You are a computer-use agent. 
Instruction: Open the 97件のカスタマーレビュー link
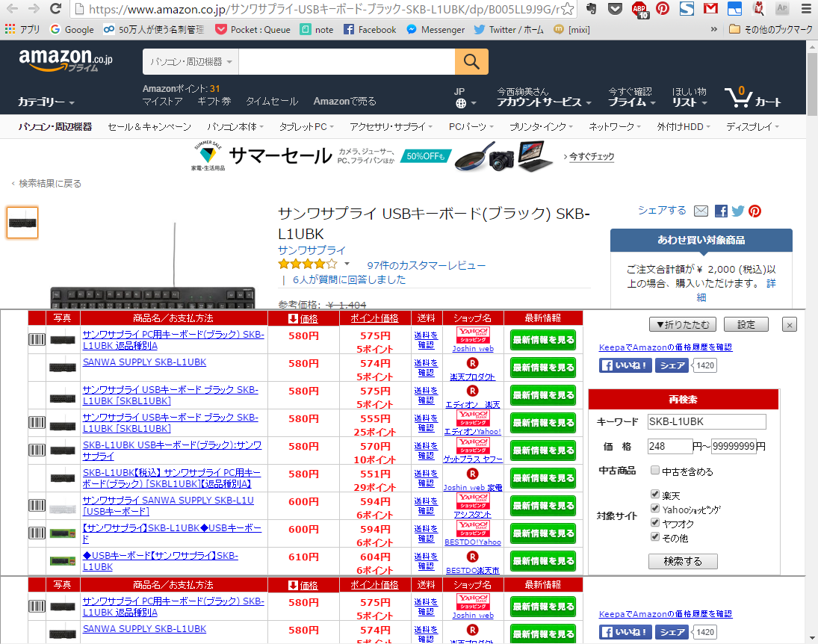tap(426, 265)
